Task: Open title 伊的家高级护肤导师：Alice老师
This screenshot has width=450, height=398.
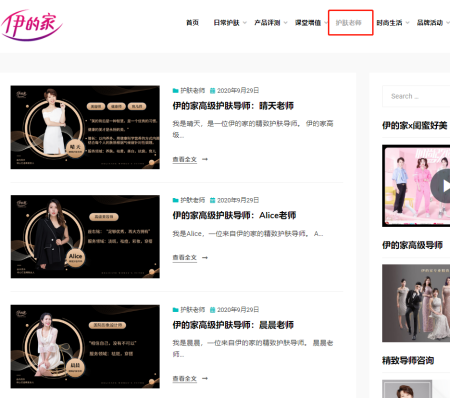Action: coord(234,215)
